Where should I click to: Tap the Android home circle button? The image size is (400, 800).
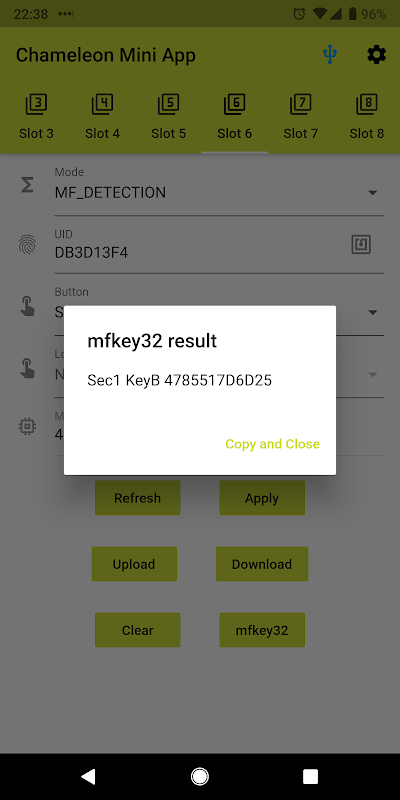[199, 777]
